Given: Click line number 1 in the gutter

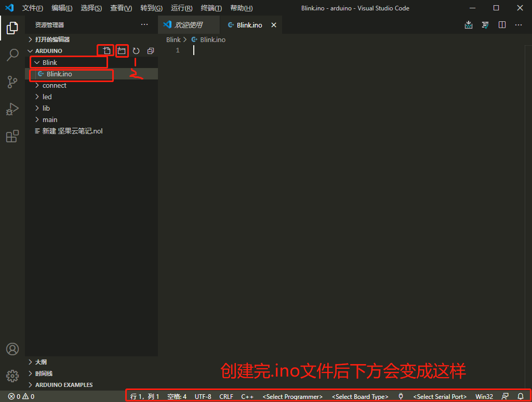Looking at the screenshot, I should pyautogui.click(x=178, y=50).
